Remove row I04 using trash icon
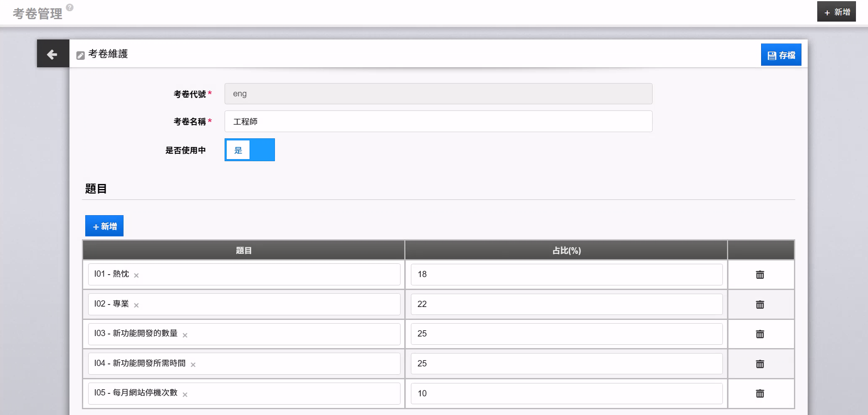Image resolution: width=868 pixels, height=415 pixels. [x=759, y=364]
